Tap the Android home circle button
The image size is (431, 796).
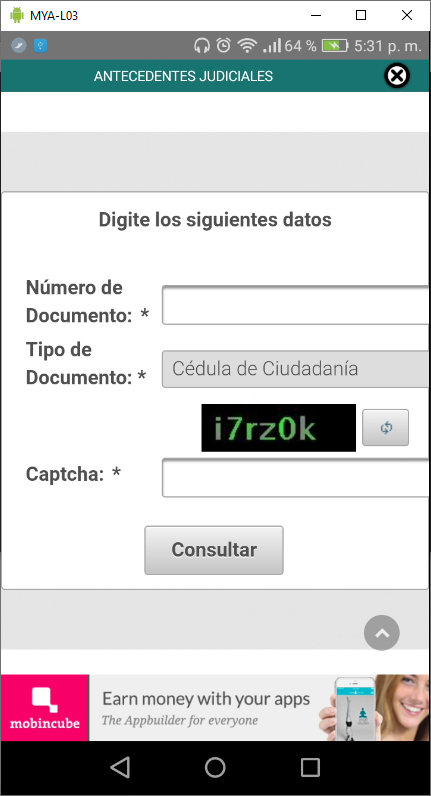coord(215,767)
